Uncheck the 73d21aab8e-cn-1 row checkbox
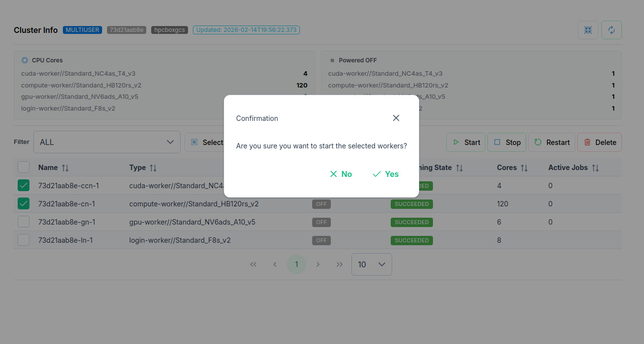The height and width of the screenshot is (344, 644). pyautogui.click(x=24, y=203)
